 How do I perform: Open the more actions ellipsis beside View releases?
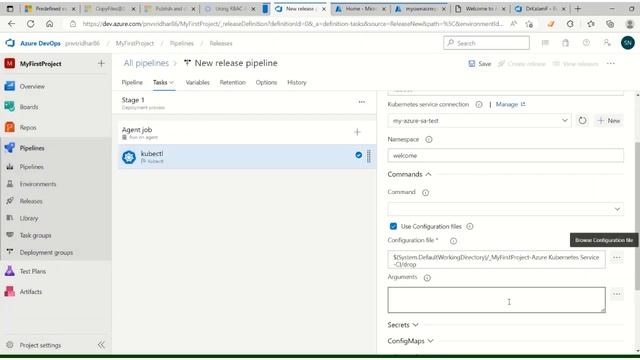(611, 64)
